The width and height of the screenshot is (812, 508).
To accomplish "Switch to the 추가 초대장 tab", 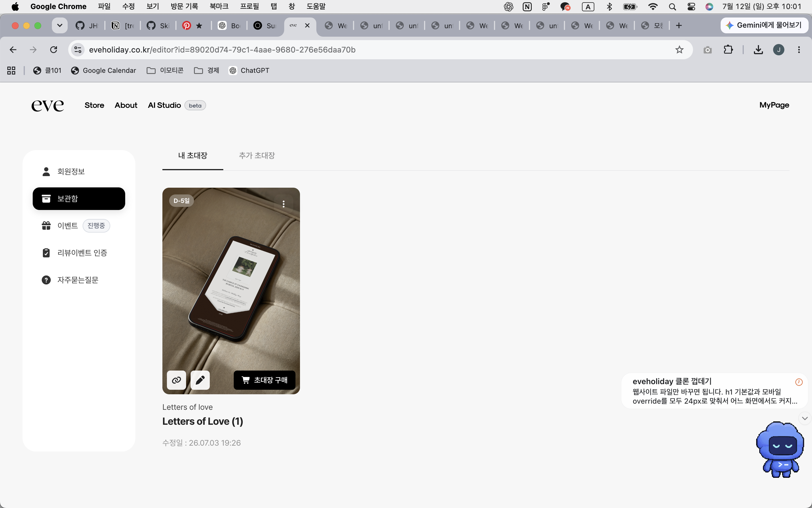I will click(x=257, y=156).
